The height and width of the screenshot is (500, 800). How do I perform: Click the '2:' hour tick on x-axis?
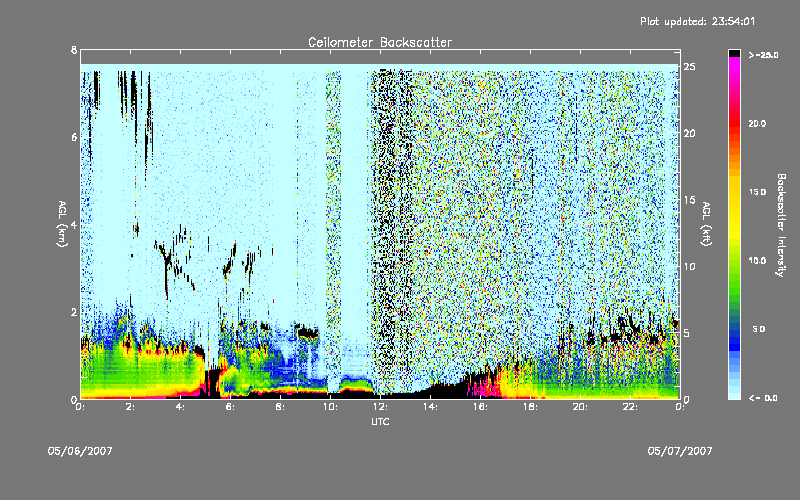(x=131, y=407)
